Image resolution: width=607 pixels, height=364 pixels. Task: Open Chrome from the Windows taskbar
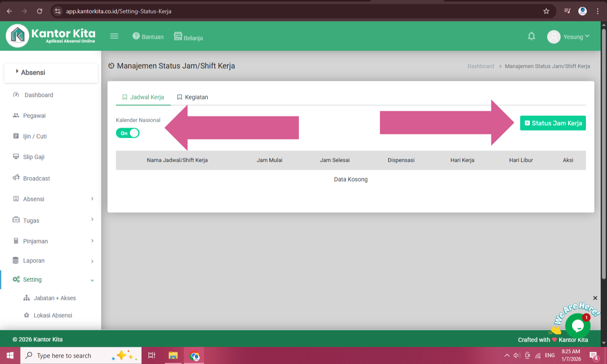194,356
